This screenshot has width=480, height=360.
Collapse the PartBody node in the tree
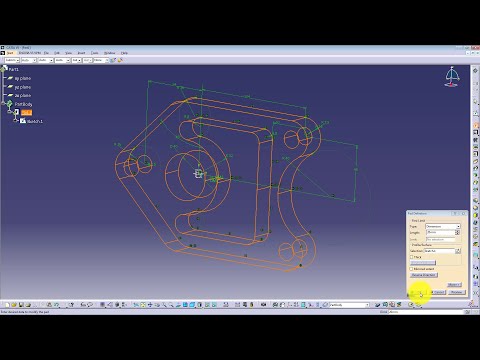pos(3,104)
